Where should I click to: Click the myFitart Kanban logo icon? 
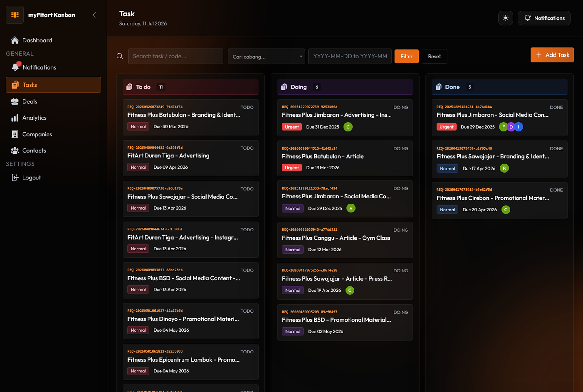point(15,15)
